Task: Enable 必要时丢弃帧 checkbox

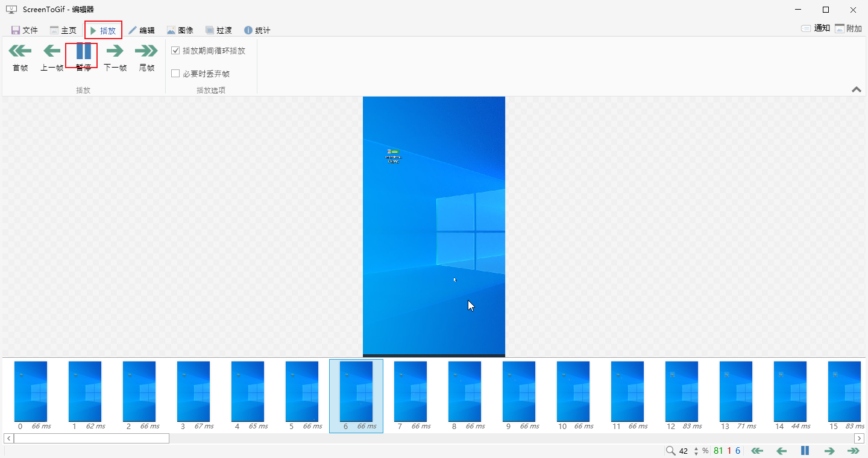Action: (x=176, y=74)
